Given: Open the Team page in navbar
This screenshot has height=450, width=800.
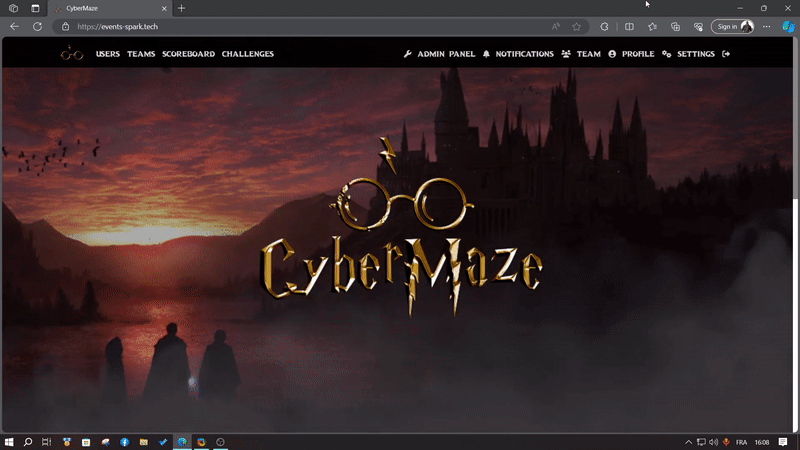Looking at the screenshot, I should click(x=581, y=54).
